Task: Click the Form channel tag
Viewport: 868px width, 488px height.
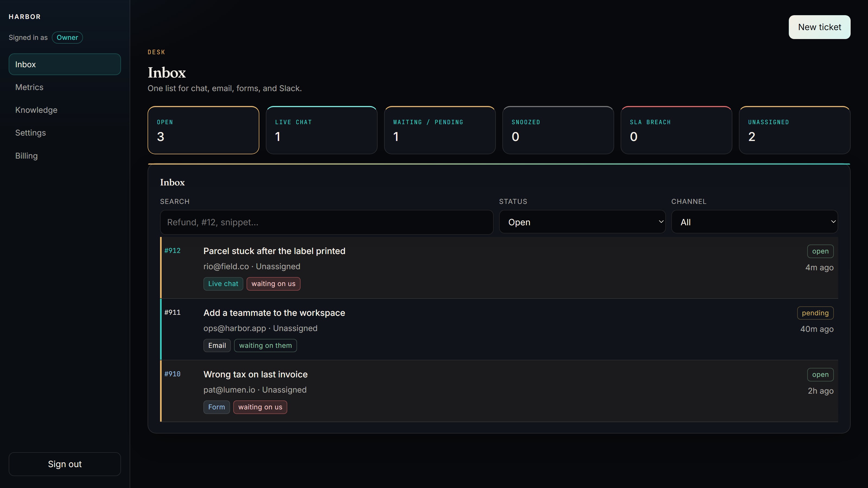Action: click(x=216, y=407)
